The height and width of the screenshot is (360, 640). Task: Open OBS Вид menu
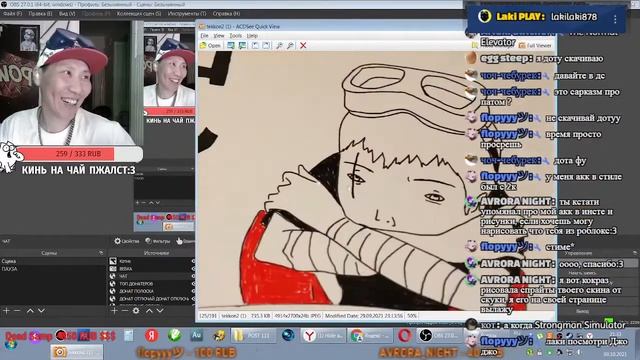point(67,13)
